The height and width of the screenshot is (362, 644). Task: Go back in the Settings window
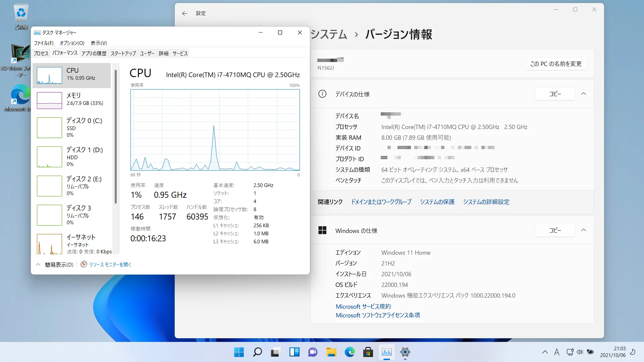(x=184, y=13)
